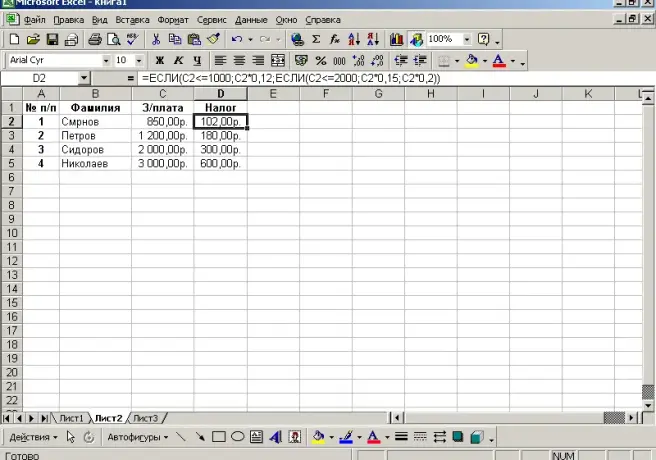
Task: Open the Автофигуры button
Action: (x=137, y=437)
